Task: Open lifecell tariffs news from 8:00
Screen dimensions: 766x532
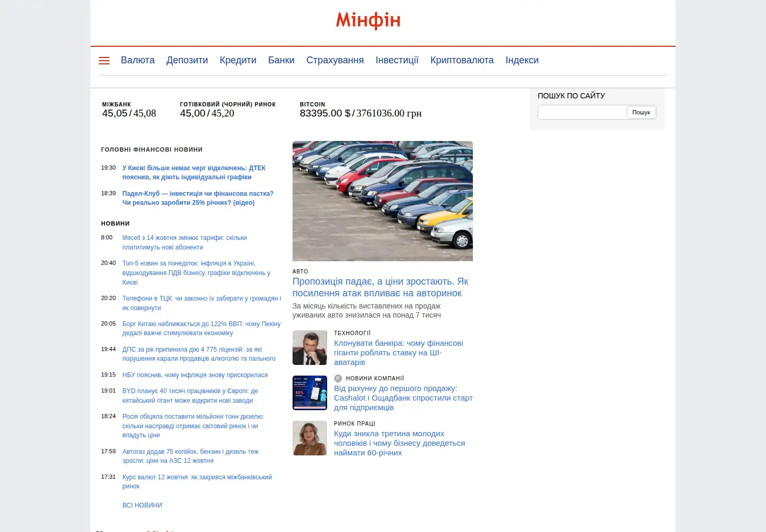Action: coord(185,243)
